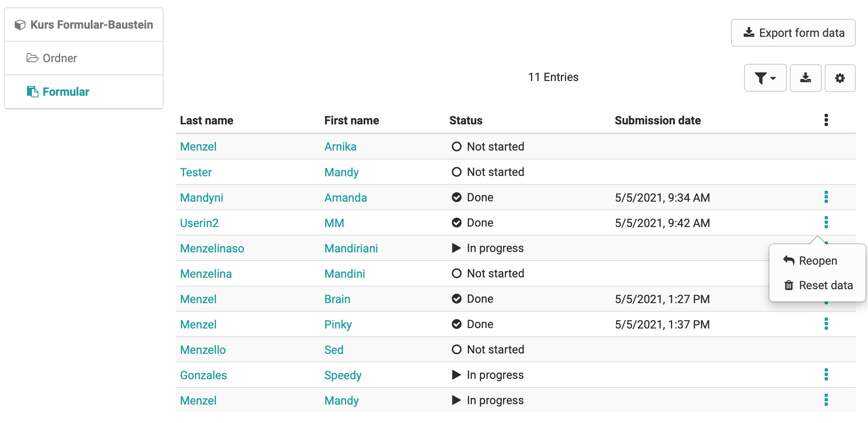
Task: Sort by Last name column header
Action: 207,121
